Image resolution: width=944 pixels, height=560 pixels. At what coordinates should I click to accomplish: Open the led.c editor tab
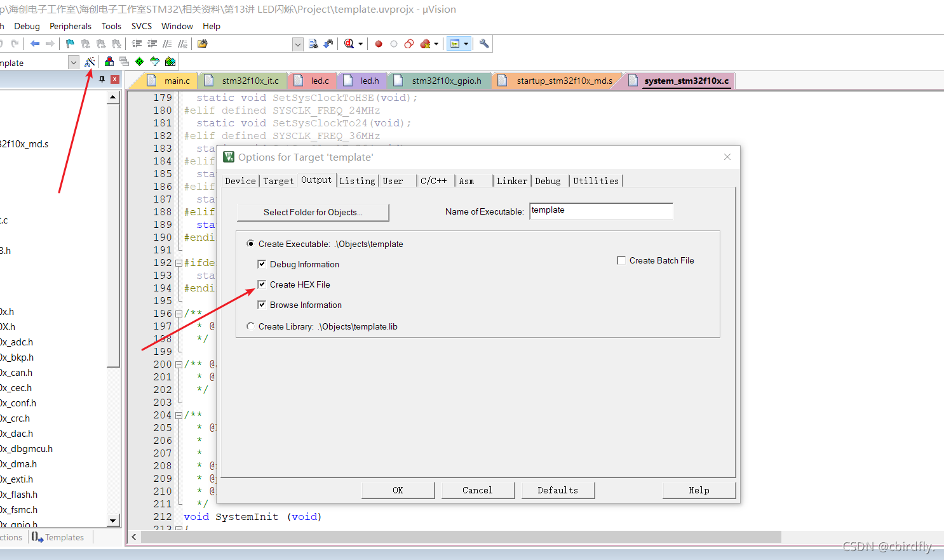click(313, 81)
